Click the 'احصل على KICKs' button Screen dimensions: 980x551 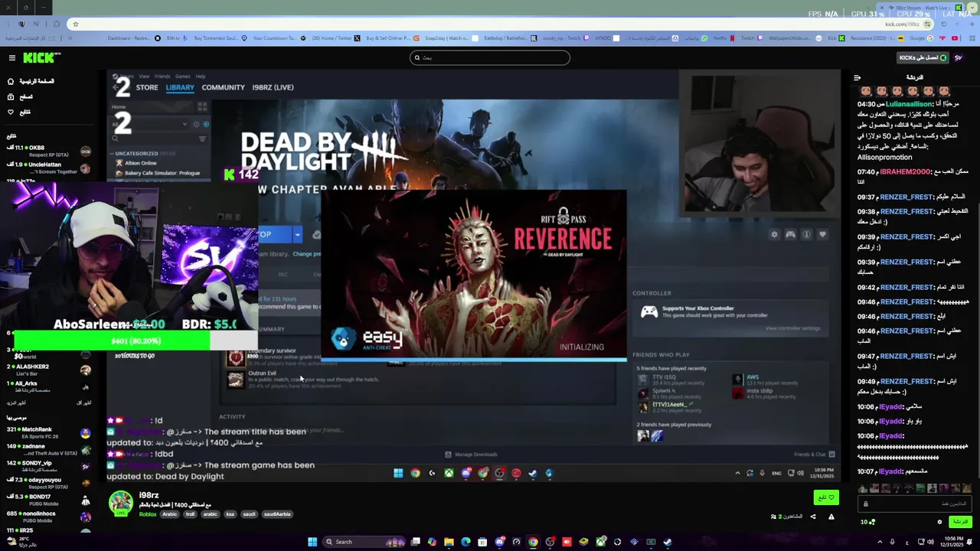click(923, 57)
